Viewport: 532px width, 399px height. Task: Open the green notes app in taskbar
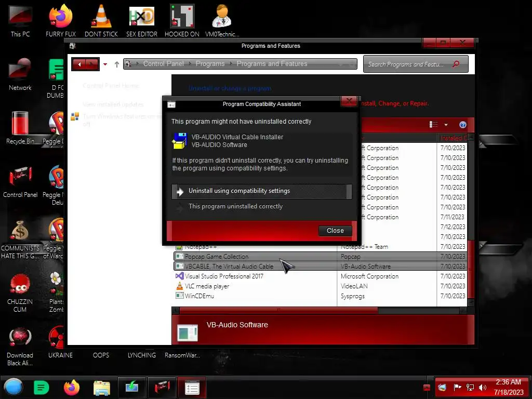42,388
